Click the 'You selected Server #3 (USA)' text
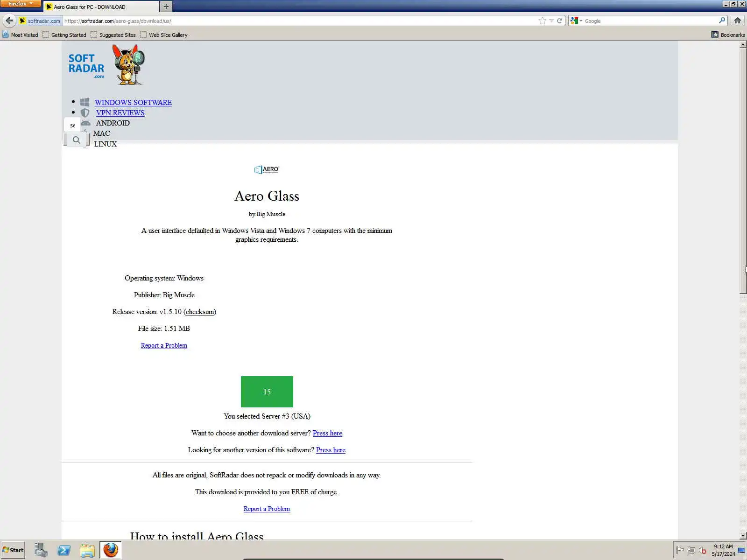747x560 pixels. [x=267, y=416]
